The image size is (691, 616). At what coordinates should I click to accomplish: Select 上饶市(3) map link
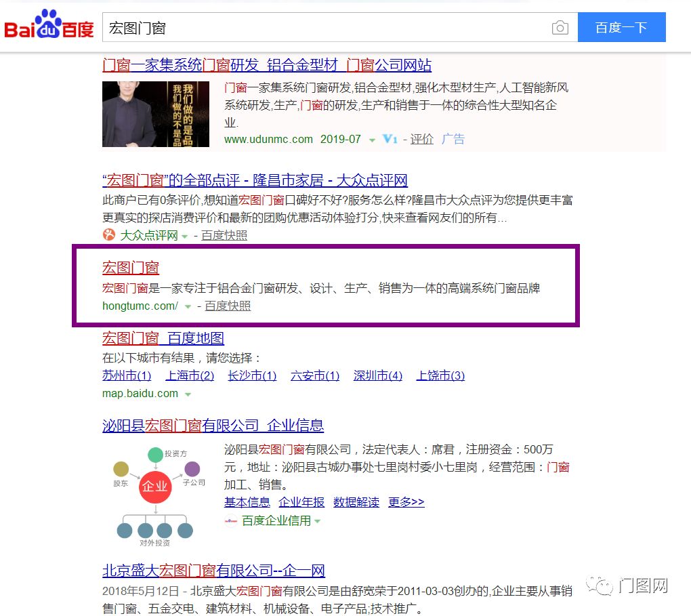pyautogui.click(x=441, y=375)
